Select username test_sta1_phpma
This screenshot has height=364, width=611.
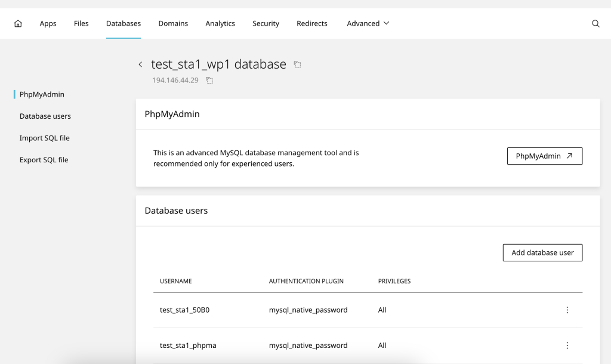(188, 346)
